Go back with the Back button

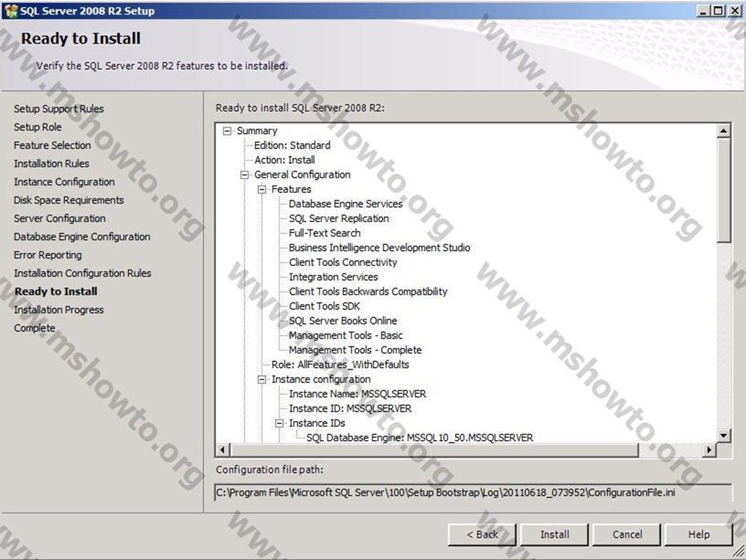482,534
